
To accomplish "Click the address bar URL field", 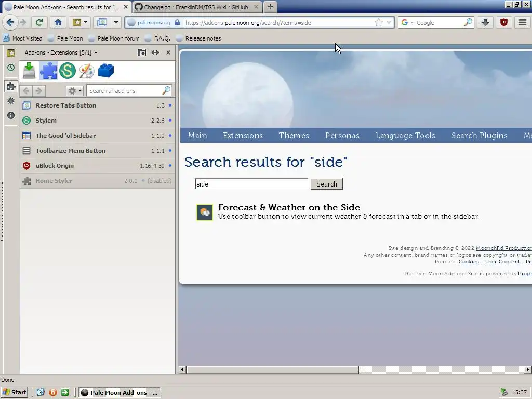I will point(278,23).
